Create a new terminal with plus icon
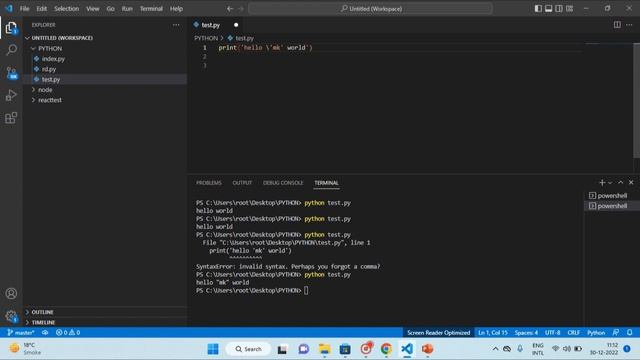Screen dimensions: 640x360 (602, 182)
